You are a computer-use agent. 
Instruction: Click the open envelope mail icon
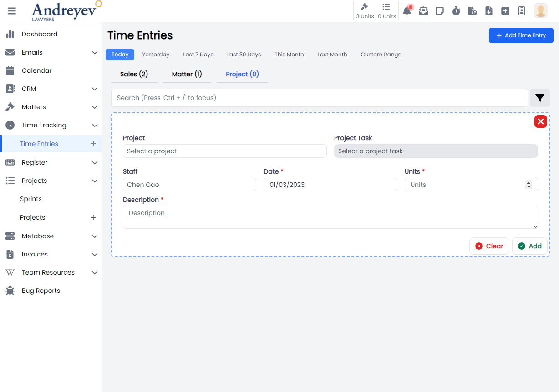point(423,11)
